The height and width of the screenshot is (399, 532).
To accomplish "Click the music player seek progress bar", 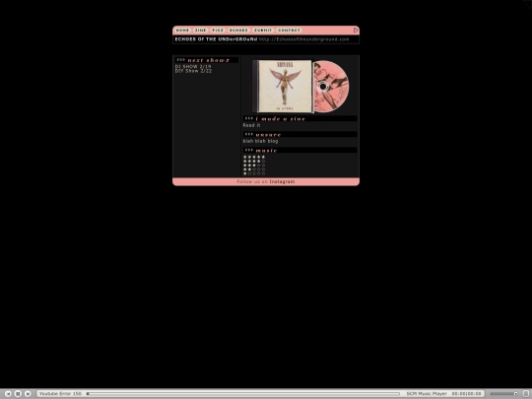I will point(243,393).
